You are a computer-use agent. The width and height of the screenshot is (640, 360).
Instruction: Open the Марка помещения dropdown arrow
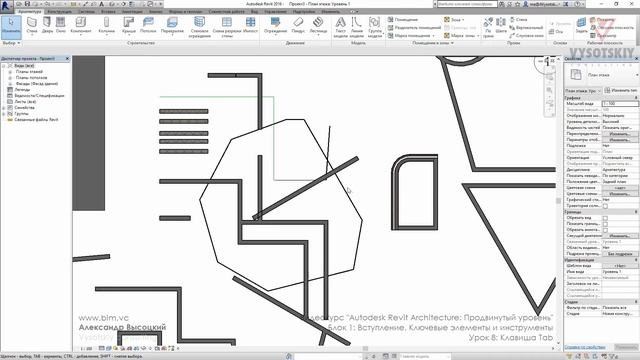tap(434, 36)
